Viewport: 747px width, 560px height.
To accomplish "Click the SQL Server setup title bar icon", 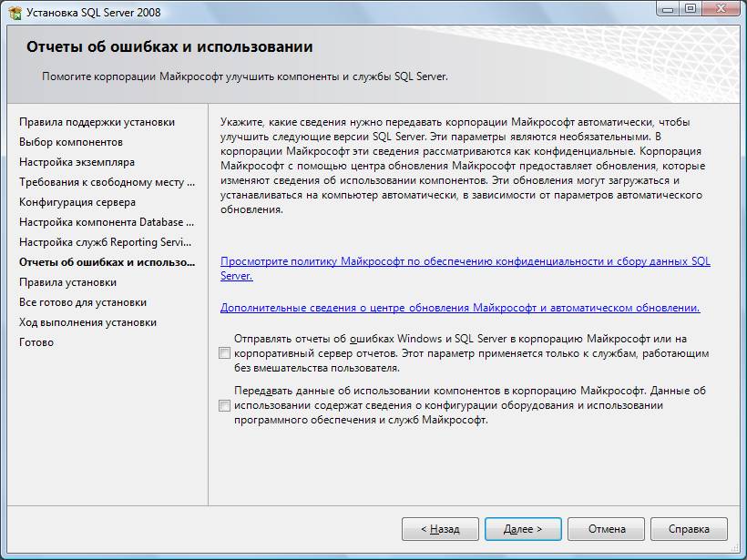I will (15, 12).
